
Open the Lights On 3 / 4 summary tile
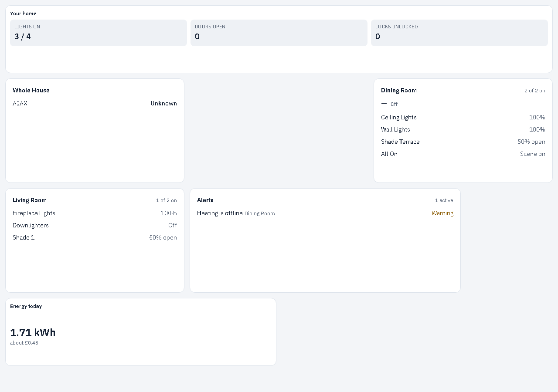tap(99, 33)
